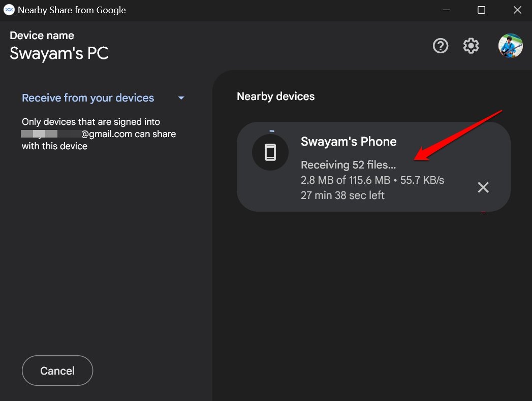
Task: Open your Google account profile picture
Action: [x=510, y=46]
